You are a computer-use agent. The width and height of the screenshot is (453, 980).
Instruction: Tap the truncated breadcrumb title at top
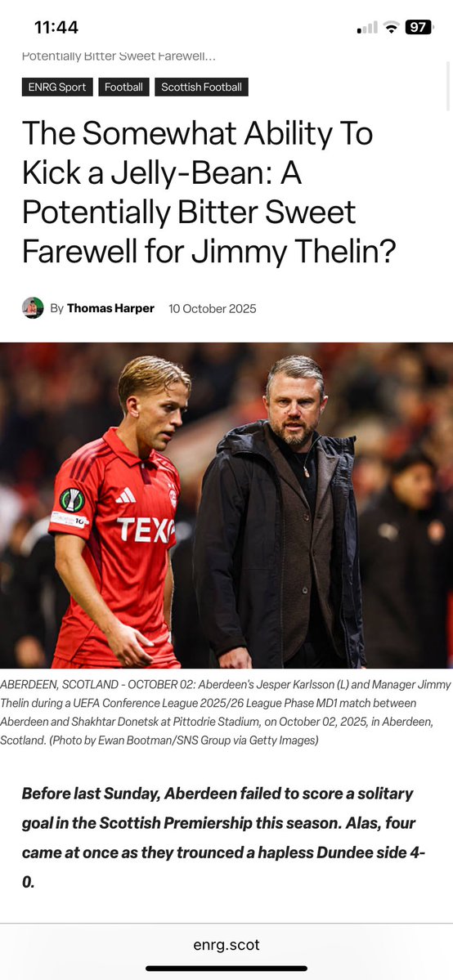pyautogui.click(x=119, y=56)
